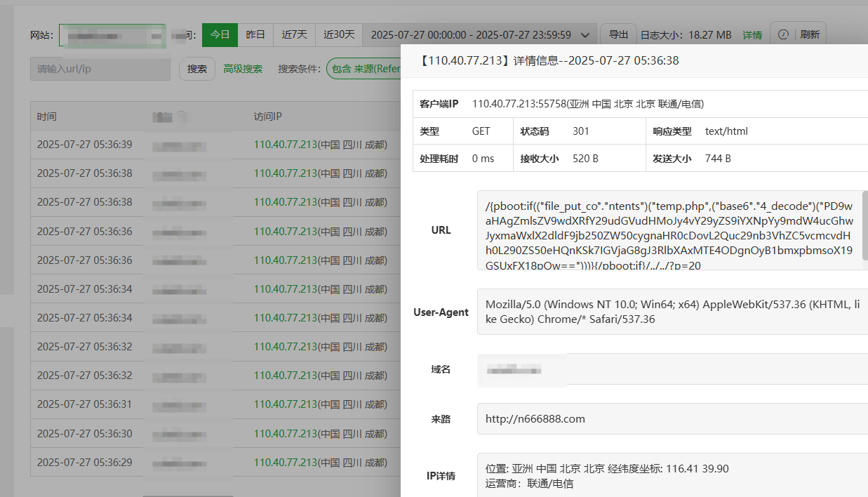The height and width of the screenshot is (497, 868).
Task: Switch to the 近7天 time filter
Action: [295, 34]
